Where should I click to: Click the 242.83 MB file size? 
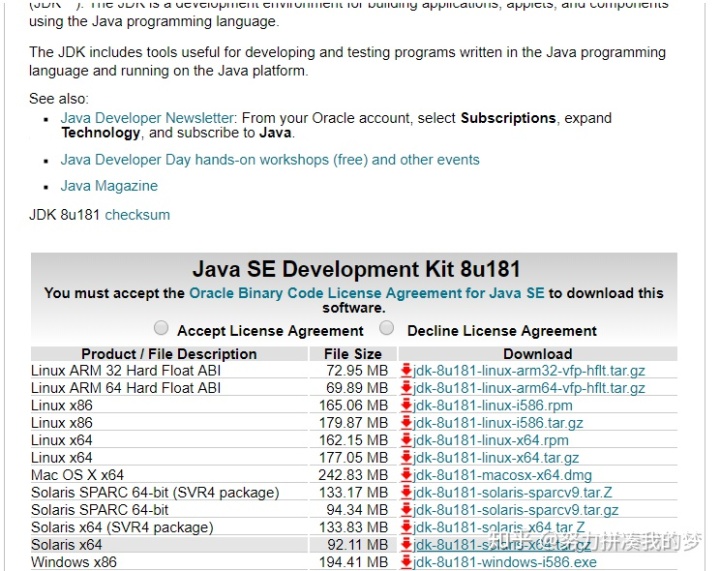354,475
